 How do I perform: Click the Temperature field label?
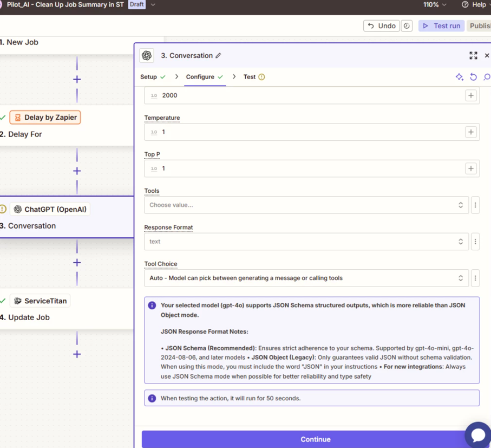(x=162, y=118)
